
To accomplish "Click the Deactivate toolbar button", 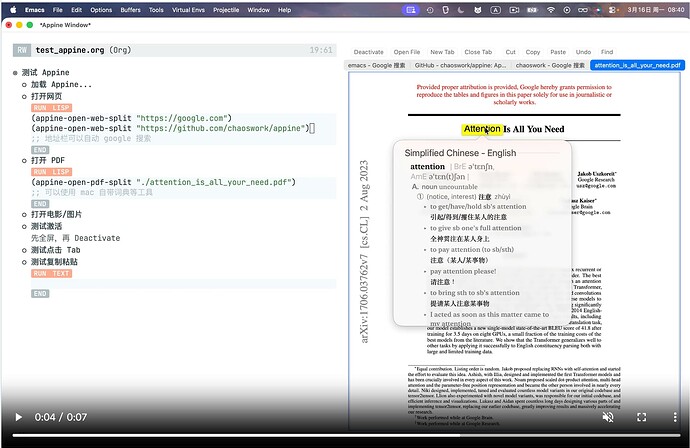I will coord(368,52).
